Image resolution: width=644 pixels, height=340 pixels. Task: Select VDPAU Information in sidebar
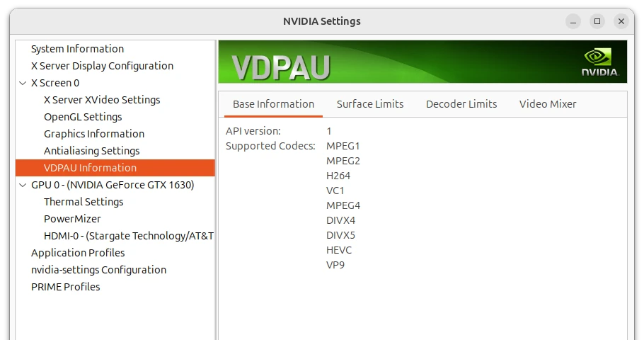tap(115, 168)
